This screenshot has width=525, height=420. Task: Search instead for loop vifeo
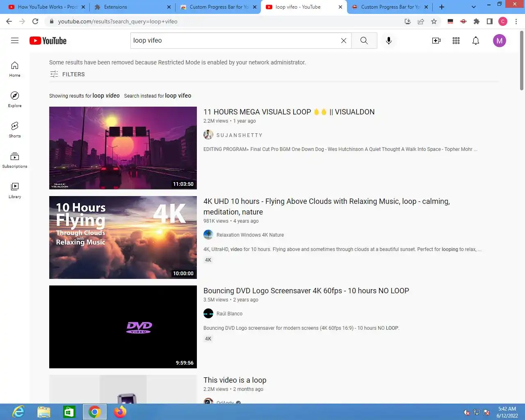pyautogui.click(x=178, y=96)
